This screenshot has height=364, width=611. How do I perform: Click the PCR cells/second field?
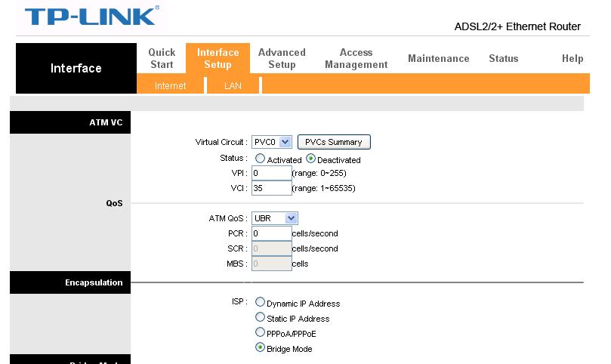click(271, 233)
